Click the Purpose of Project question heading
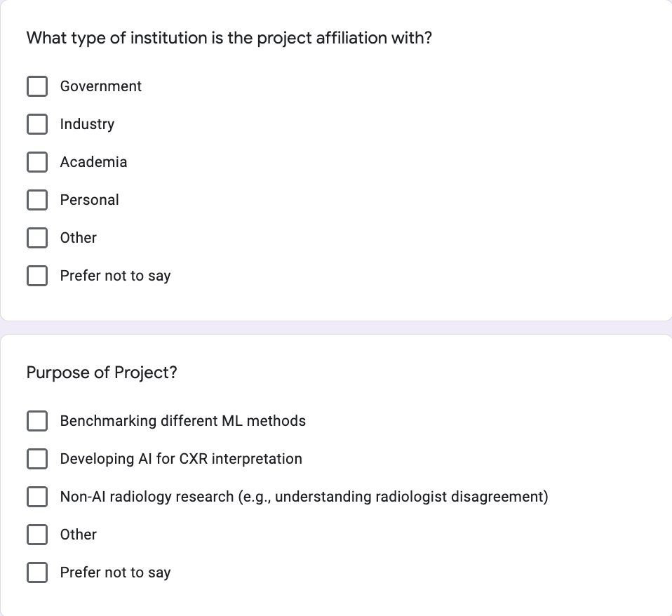The image size is (672, 616). pyautogui.click(x=102, y=373)
